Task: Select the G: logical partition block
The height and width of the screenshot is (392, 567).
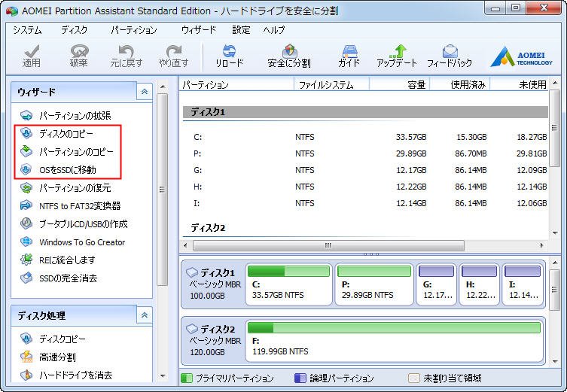Action: coord(436,284)
